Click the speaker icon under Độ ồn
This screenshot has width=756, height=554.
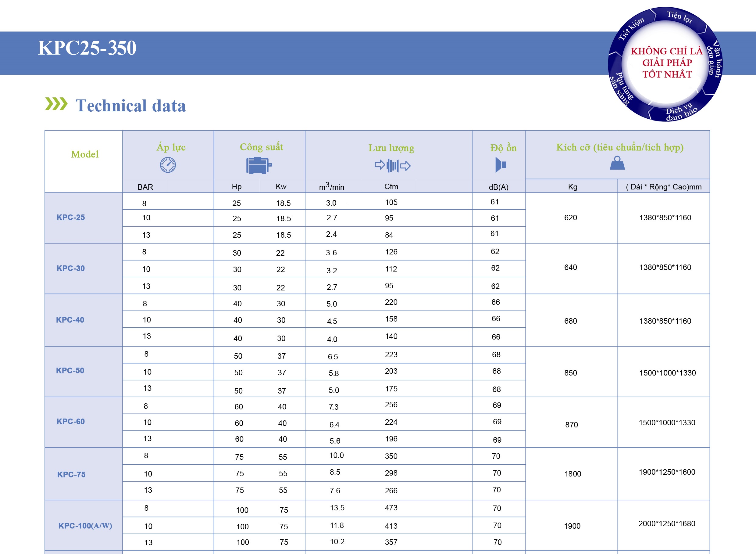(500, 165)
